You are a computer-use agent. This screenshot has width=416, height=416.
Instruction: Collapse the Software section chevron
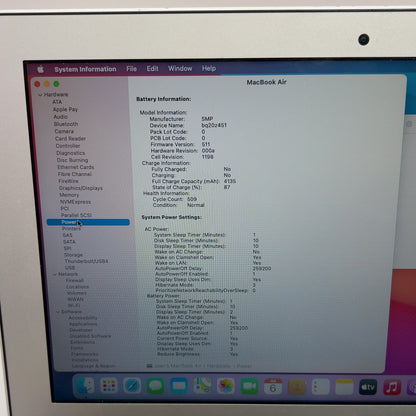pyautogui.click(x=58, y=312)
